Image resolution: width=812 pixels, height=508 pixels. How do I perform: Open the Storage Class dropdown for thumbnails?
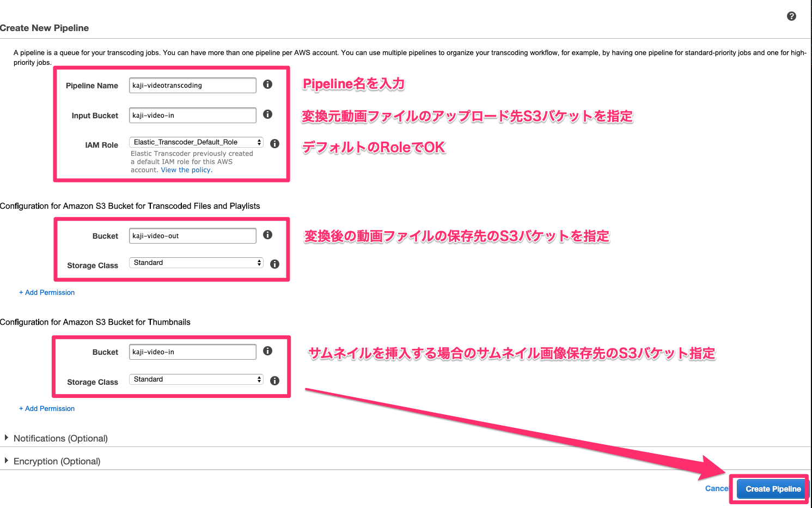coord(196,379)
